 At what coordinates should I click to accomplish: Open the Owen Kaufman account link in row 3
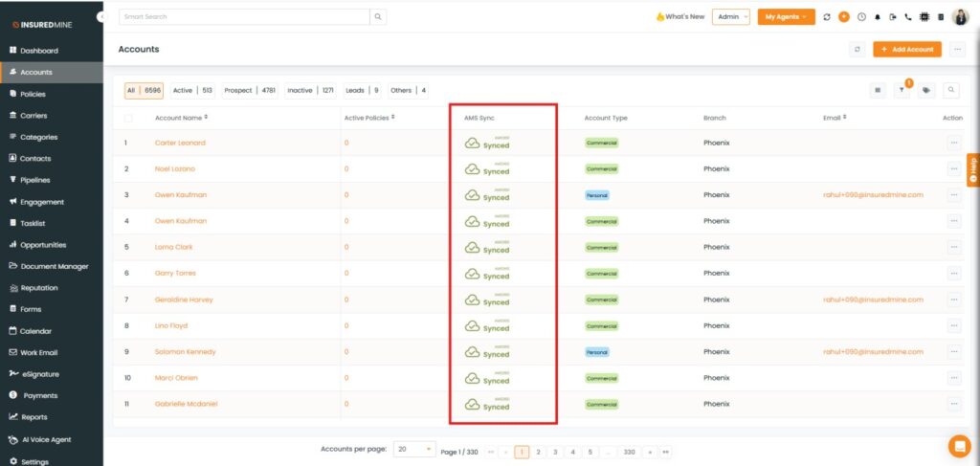(x=181, y=195)
